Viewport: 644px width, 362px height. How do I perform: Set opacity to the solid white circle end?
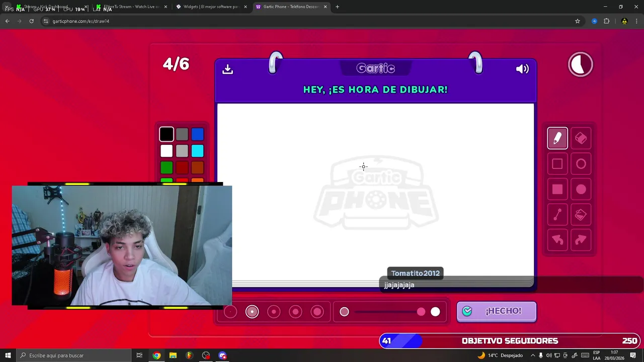coord(435,312)
